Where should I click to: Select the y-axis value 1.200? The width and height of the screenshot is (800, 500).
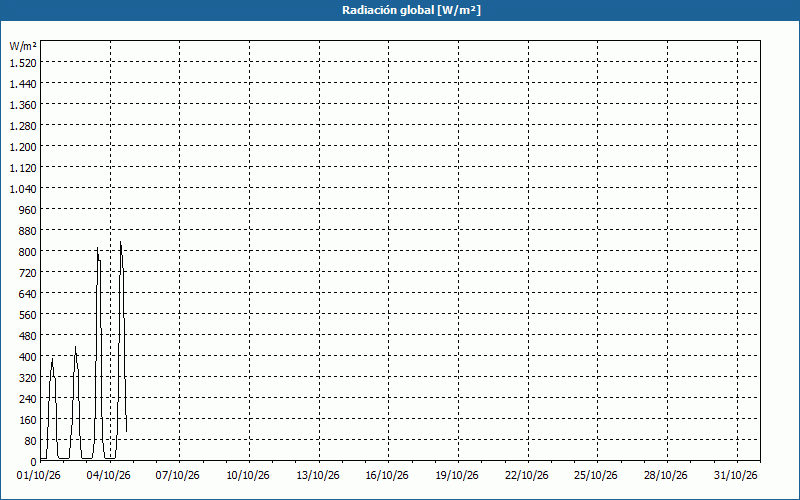click(x=23, y=146)
